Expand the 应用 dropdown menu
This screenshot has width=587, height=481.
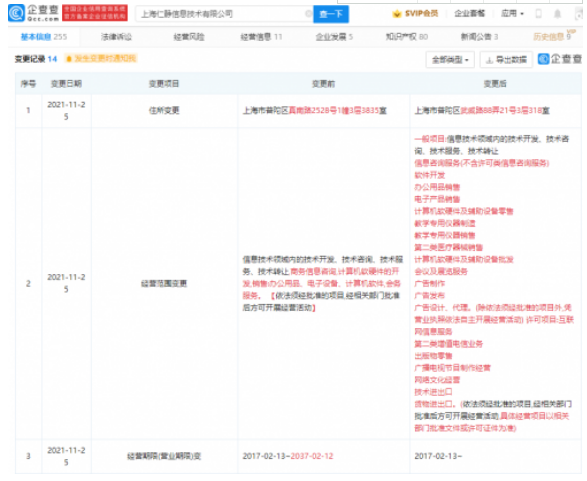click(512, 13)
